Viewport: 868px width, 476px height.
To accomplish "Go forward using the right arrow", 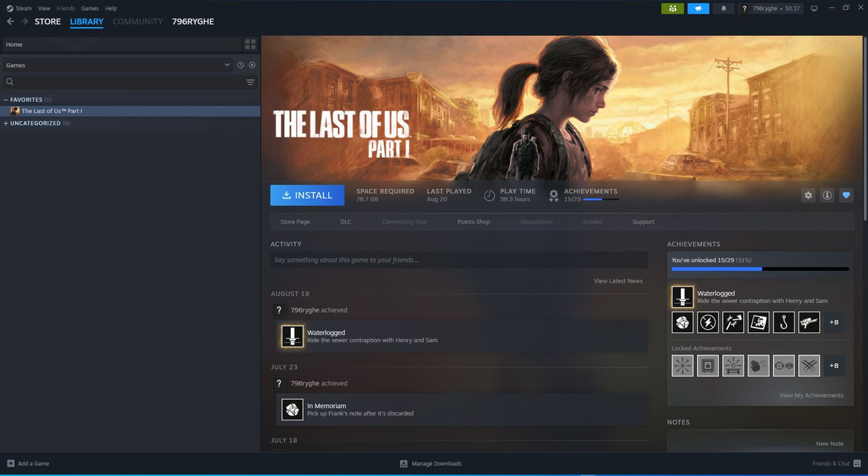I will [x=24, y=22].
